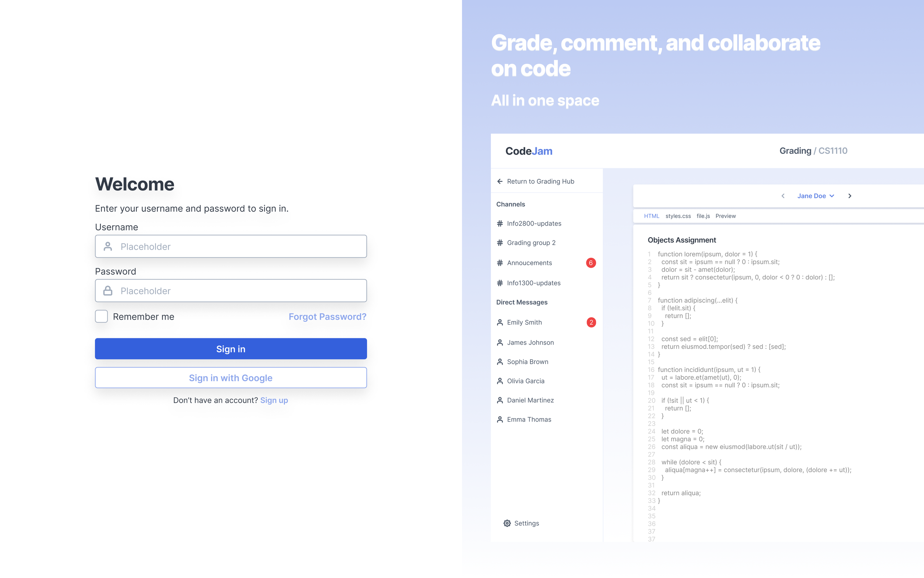Click the Sign in with Google button
The height and width of the screenshot is (578, 924).
231,378
